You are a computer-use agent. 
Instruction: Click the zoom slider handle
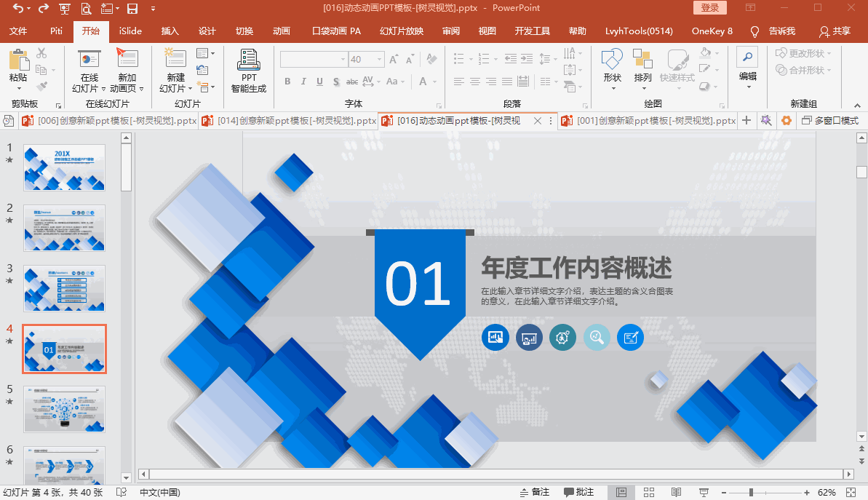coord(751,492)
